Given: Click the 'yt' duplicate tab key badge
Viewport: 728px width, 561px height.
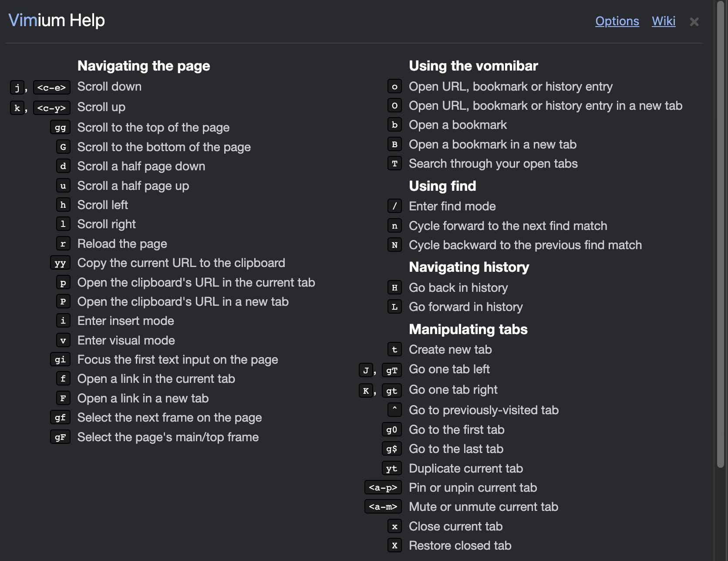Looking at the screenshot, I should coord(391,468).
